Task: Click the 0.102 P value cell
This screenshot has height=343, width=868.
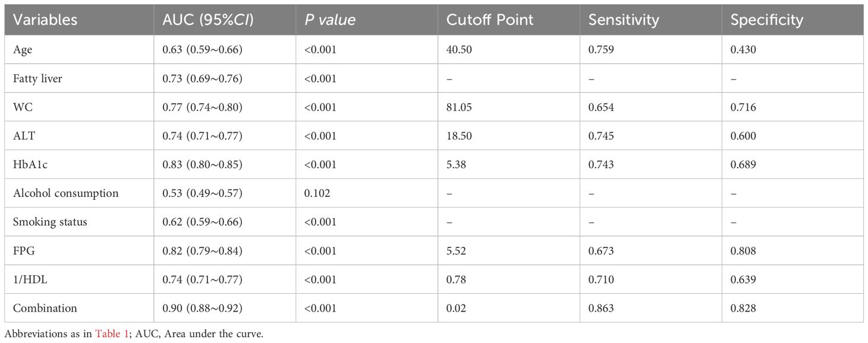Action: [316, 193]
